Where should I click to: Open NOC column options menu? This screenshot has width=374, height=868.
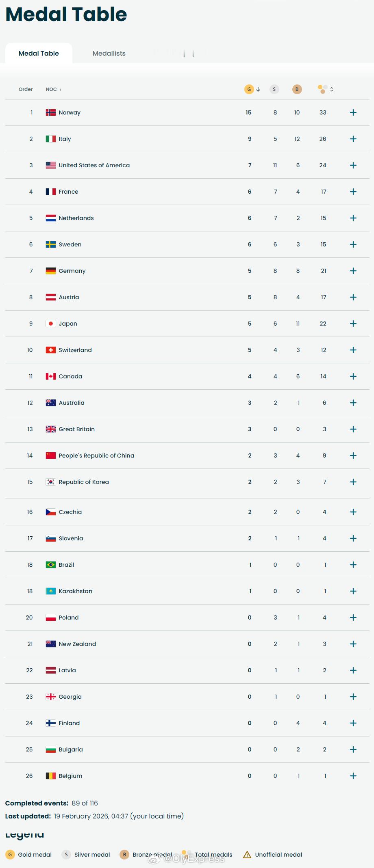[x=60, y=89]
